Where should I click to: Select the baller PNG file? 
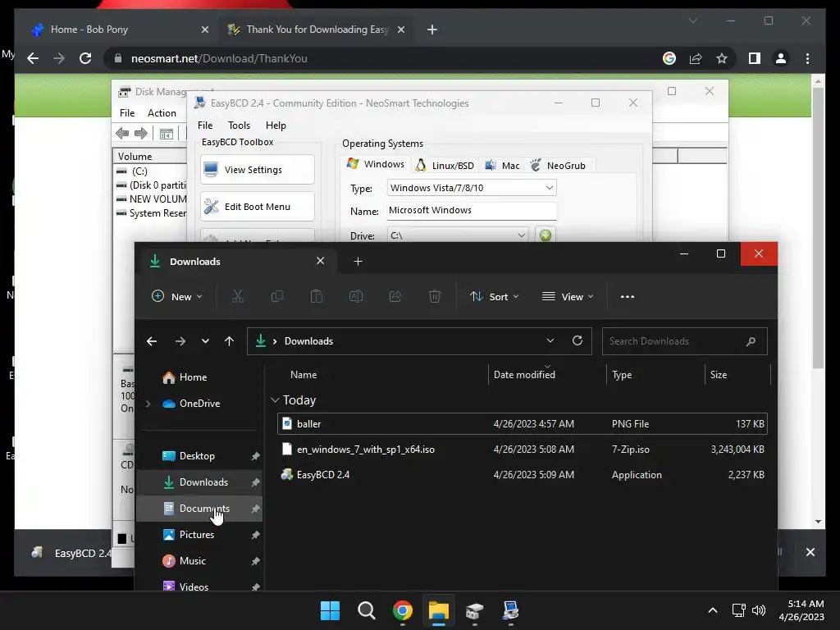(x=523, y=424)
